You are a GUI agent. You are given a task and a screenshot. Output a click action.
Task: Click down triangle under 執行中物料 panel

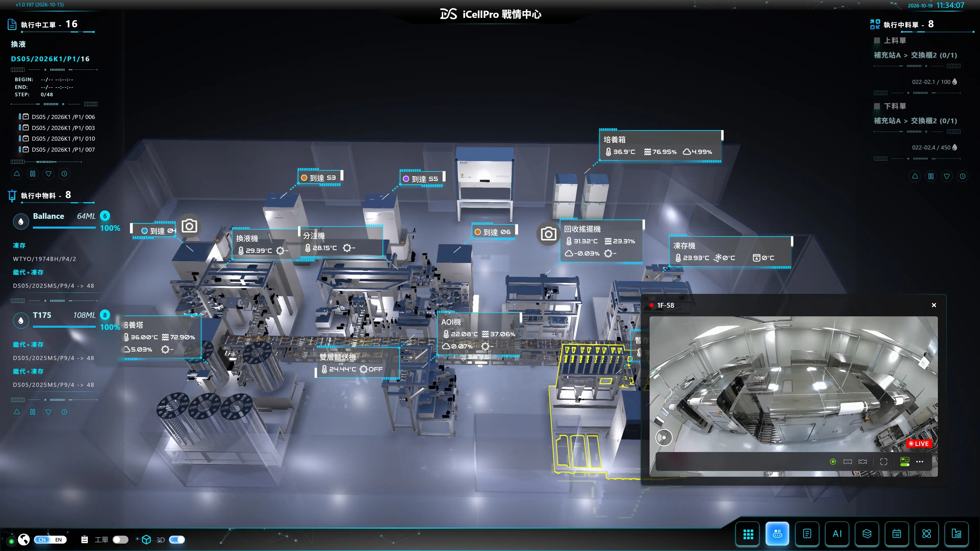[48, 412]
